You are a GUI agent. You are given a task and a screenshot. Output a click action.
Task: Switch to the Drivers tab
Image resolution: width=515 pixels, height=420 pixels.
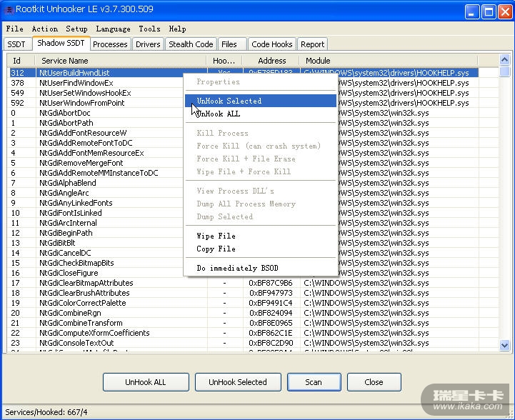point(148,44)
